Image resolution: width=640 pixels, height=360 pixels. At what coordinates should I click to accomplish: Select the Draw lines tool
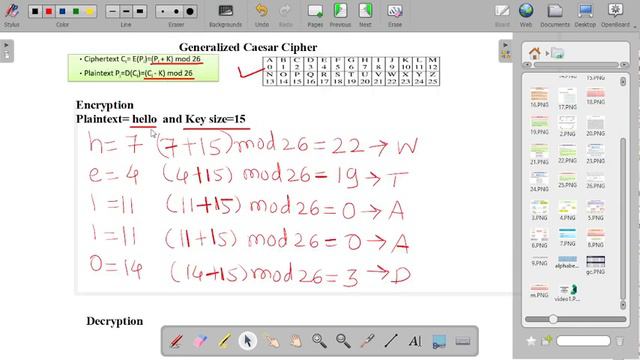pos(391,341)
